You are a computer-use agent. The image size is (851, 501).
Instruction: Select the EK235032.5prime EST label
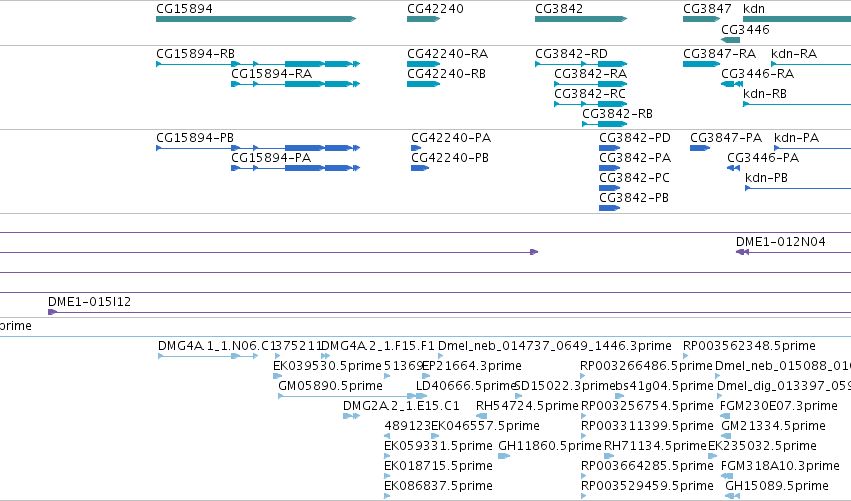click(763, 446)
